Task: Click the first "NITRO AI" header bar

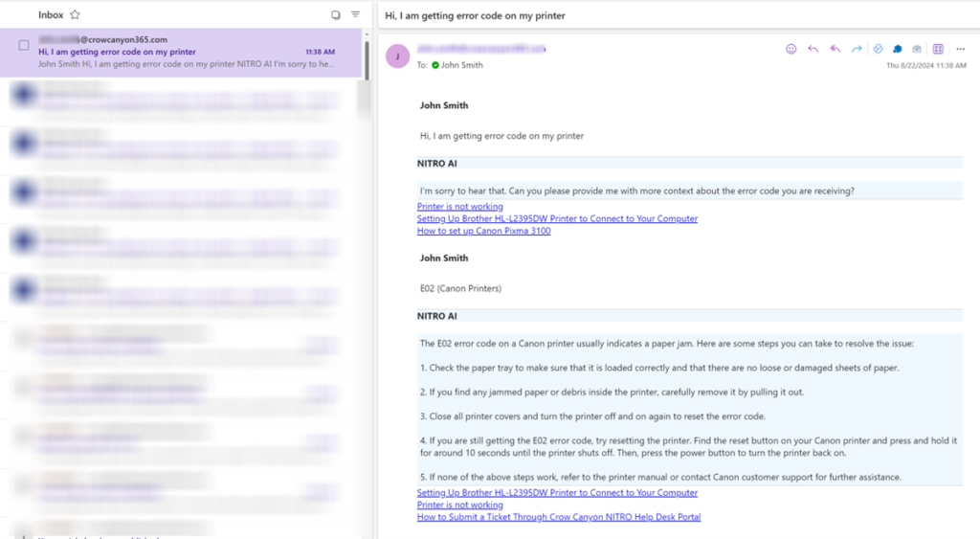Action: click(x=690, y=163)
